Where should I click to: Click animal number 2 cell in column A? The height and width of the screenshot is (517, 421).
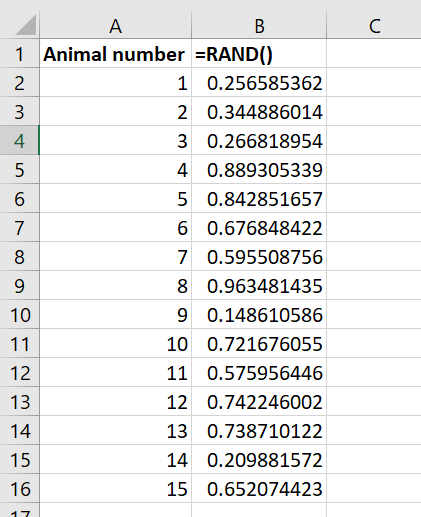coord(115,111)
